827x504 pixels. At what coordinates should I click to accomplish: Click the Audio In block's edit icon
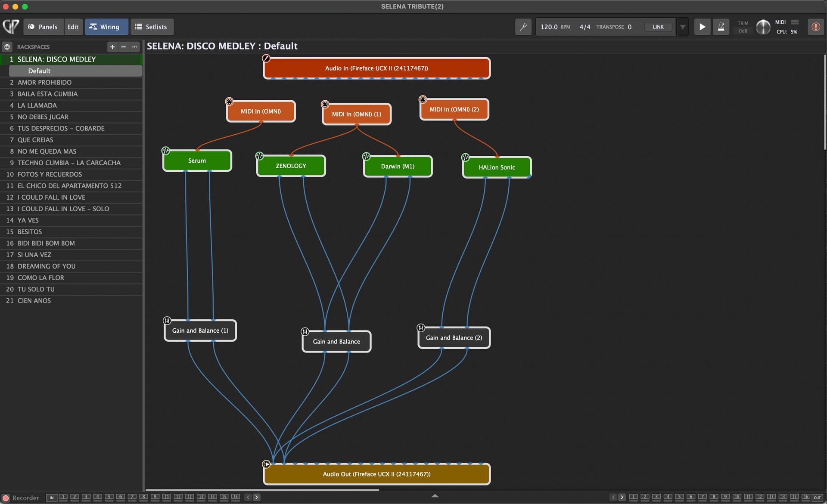[x=266, y=58]
